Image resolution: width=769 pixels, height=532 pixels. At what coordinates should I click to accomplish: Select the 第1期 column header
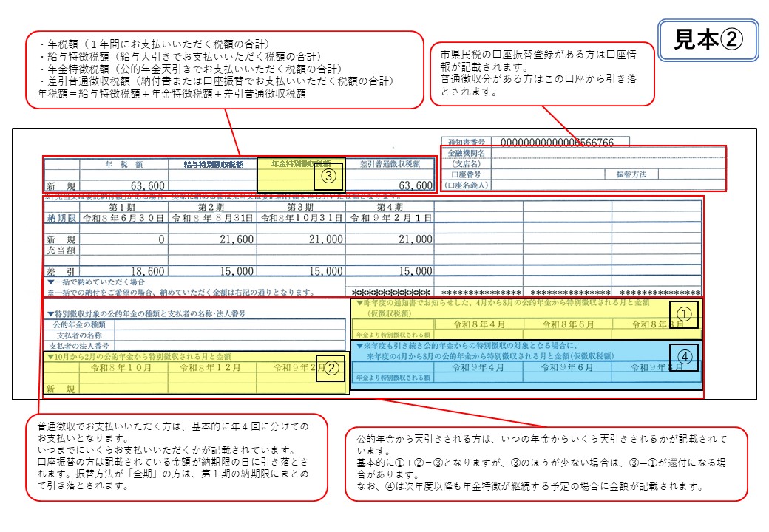pyautogui.click(x=122, y=207)
